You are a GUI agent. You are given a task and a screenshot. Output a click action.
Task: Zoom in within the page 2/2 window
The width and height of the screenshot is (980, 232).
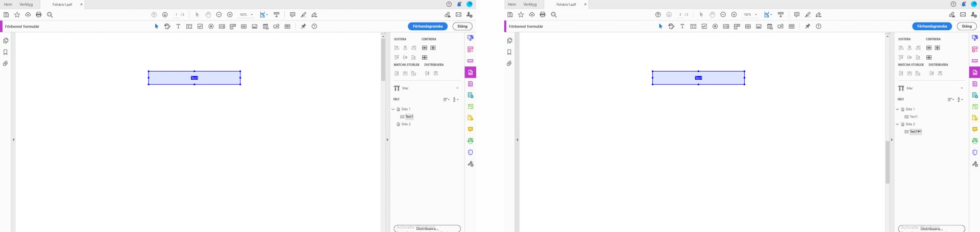coord(734,15)
